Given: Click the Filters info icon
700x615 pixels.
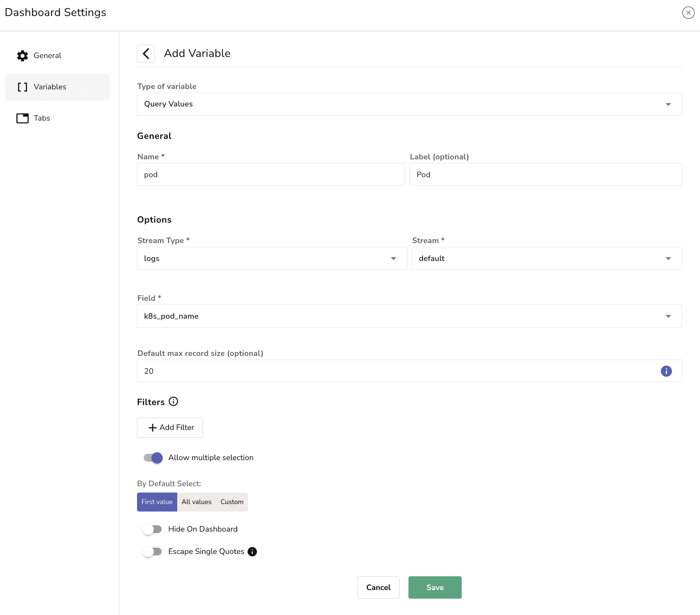Looking at the screenshot, I should tap(174, 402).
